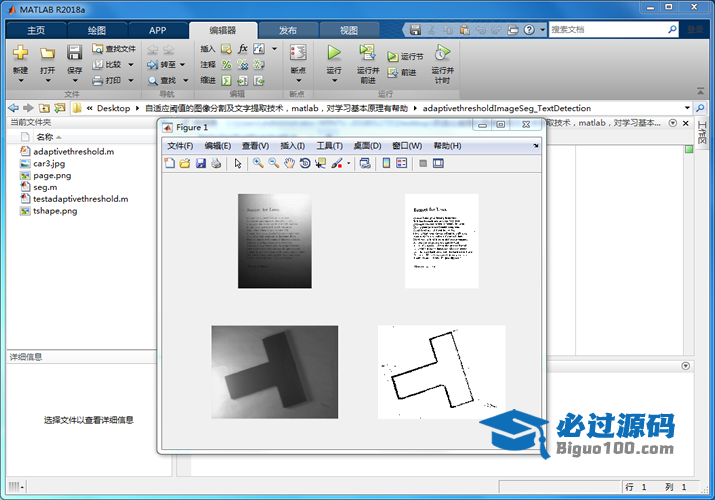Viewport: 715px width, 500px height.
Task: Click the Data Cursor tool icon
Action: pyautogui.click(x=320, y=163)
